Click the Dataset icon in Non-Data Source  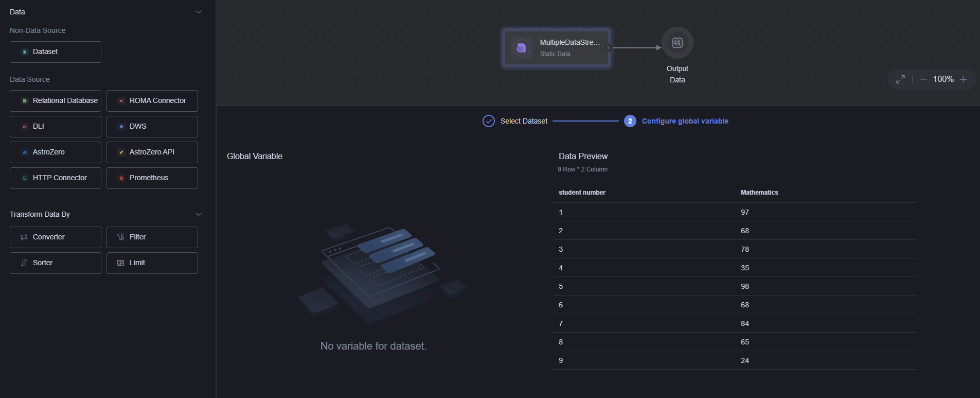tap(25, 52)
